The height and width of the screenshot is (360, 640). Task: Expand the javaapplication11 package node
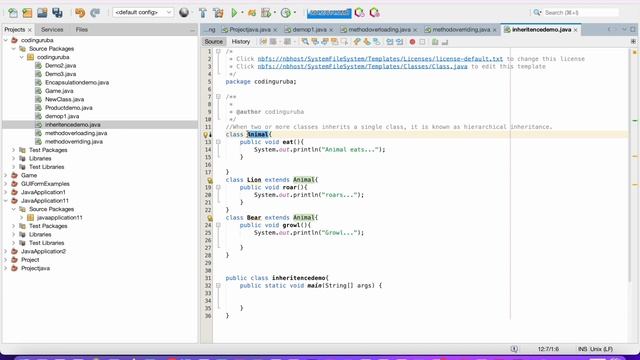coord(22,218)
